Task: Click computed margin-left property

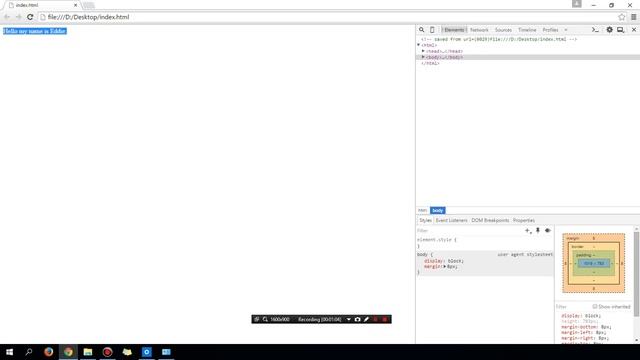Action: coord(584,332)
